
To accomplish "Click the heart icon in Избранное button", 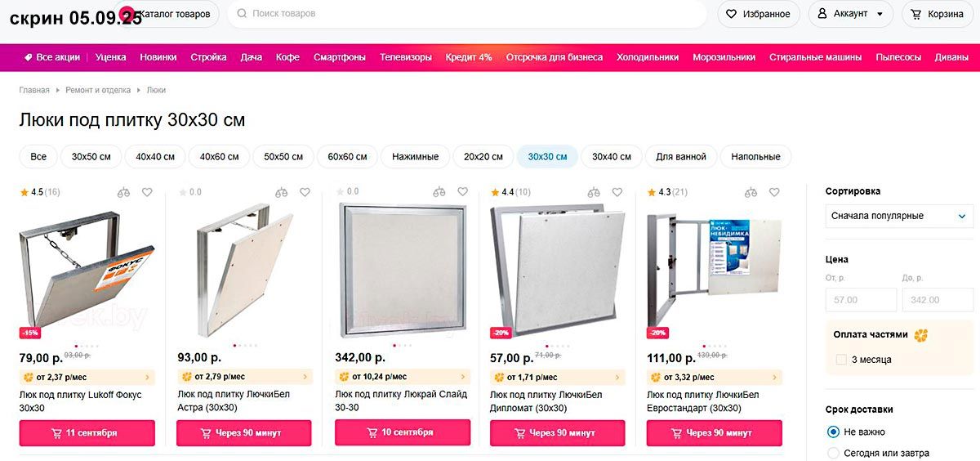I will (x=731, y=14).
